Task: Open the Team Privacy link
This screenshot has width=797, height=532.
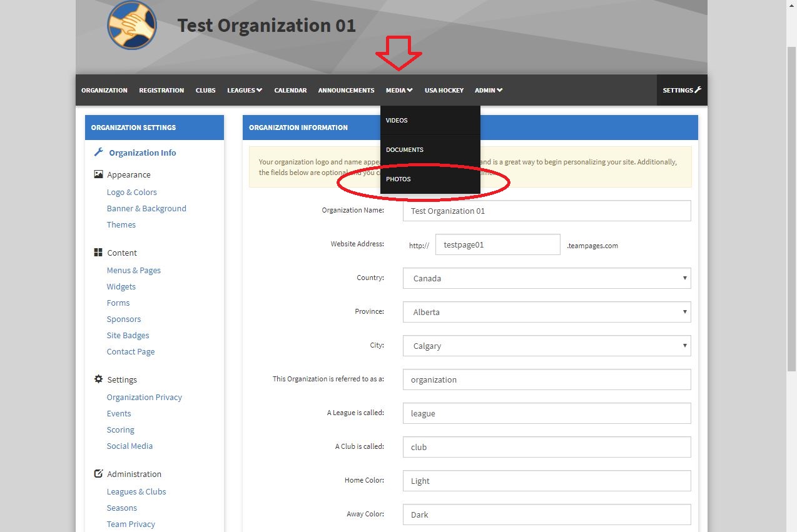Action: pos(131,524)
